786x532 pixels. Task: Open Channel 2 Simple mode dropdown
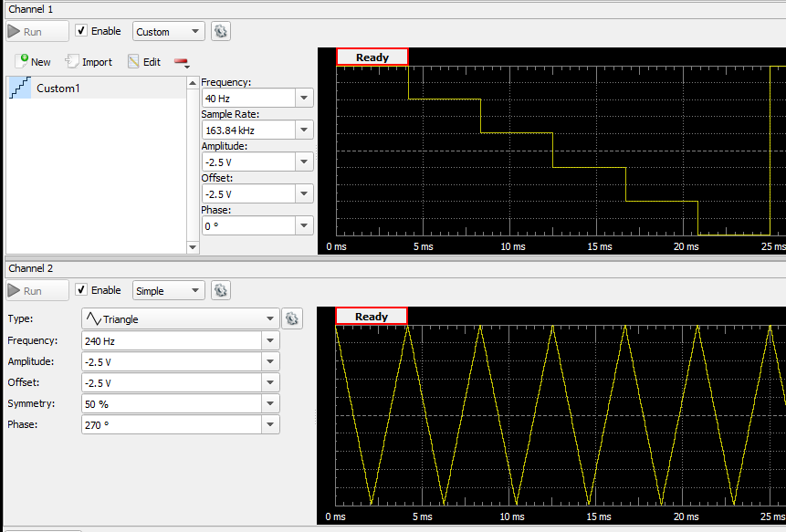point(168,290)
